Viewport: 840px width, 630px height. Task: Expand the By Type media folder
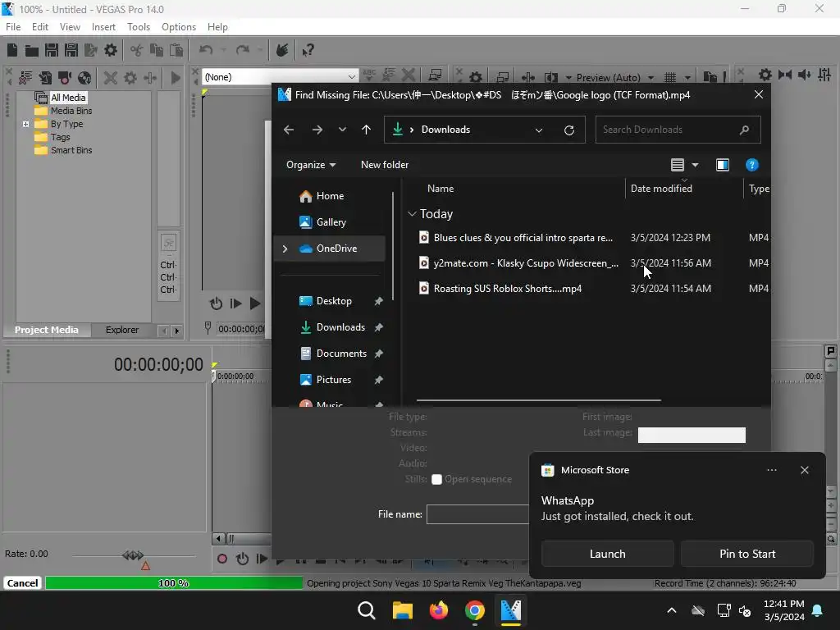(25, 124)
